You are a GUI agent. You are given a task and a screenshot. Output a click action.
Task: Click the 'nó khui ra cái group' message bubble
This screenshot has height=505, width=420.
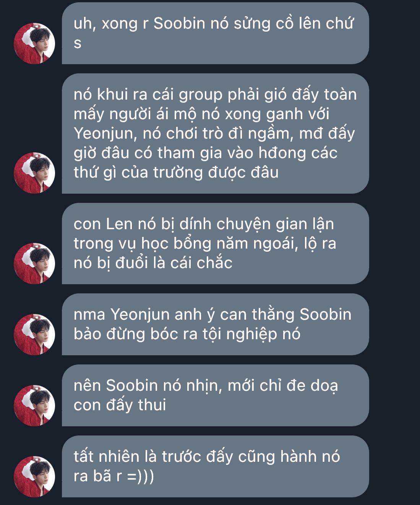pyautogui.click(x=215, y=133)
